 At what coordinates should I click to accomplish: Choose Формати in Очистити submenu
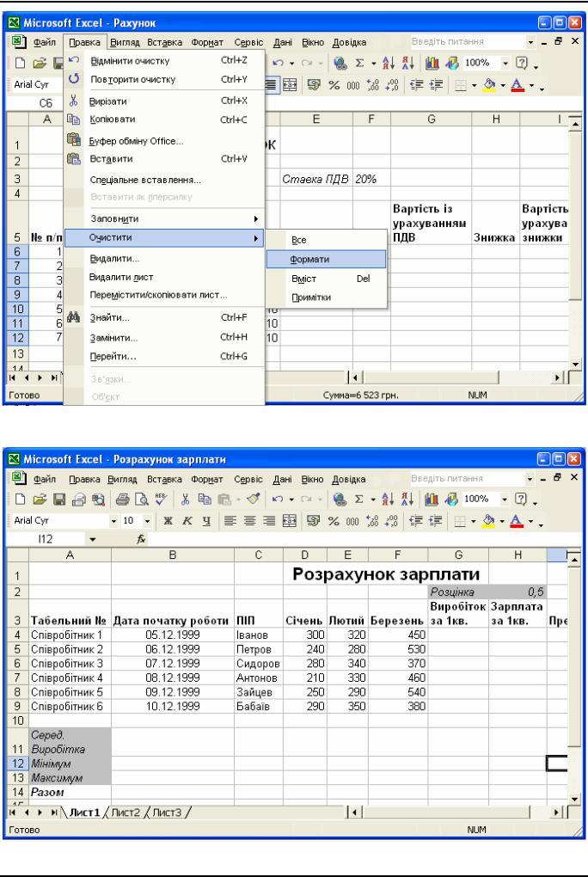point(326,260)
